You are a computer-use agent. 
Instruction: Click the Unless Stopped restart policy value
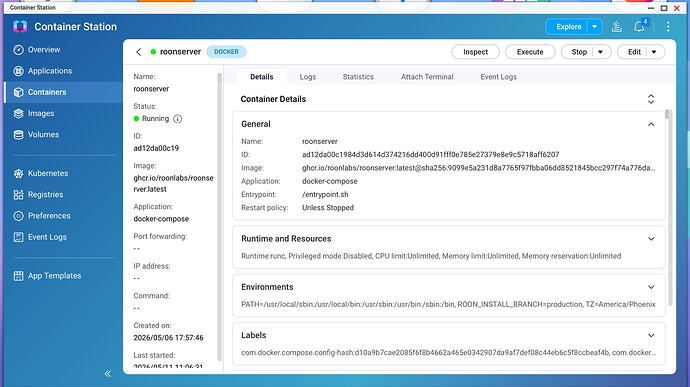[x=328, y=208]
